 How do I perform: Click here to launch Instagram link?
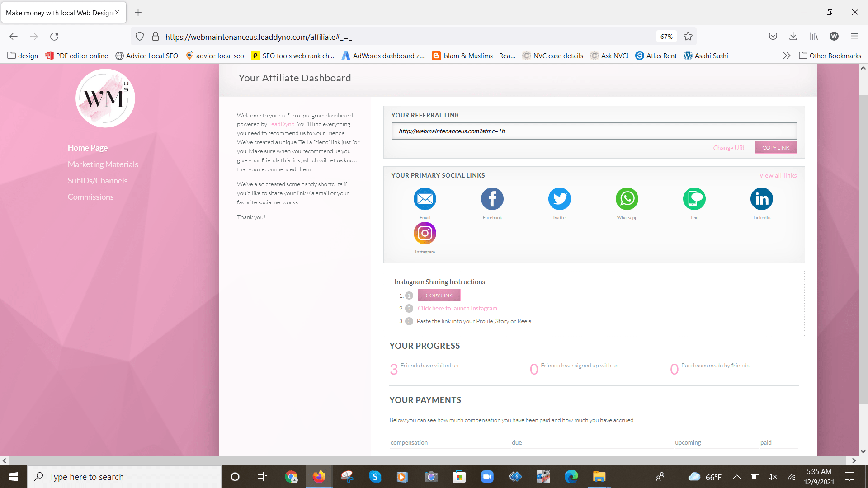coord(458,308)
